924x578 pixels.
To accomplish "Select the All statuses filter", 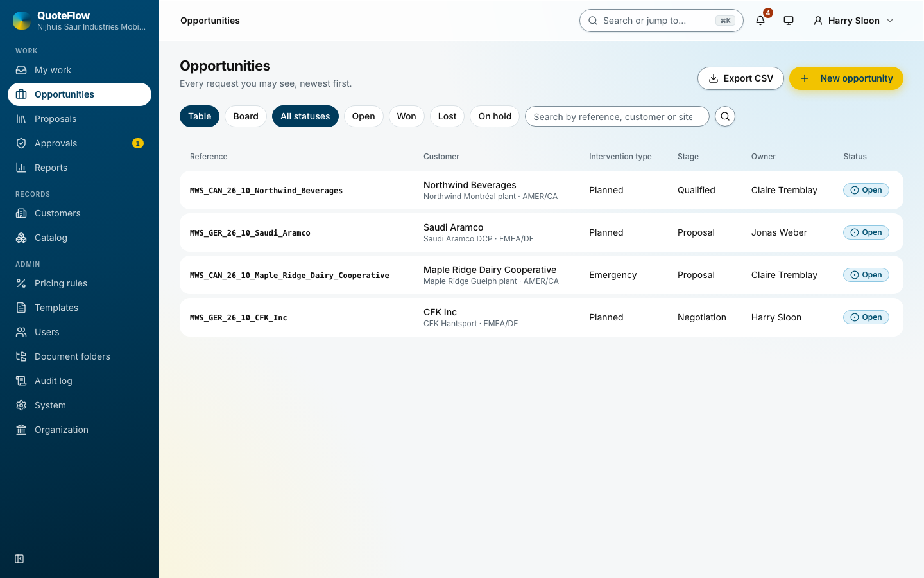I will tap(305, 116).
